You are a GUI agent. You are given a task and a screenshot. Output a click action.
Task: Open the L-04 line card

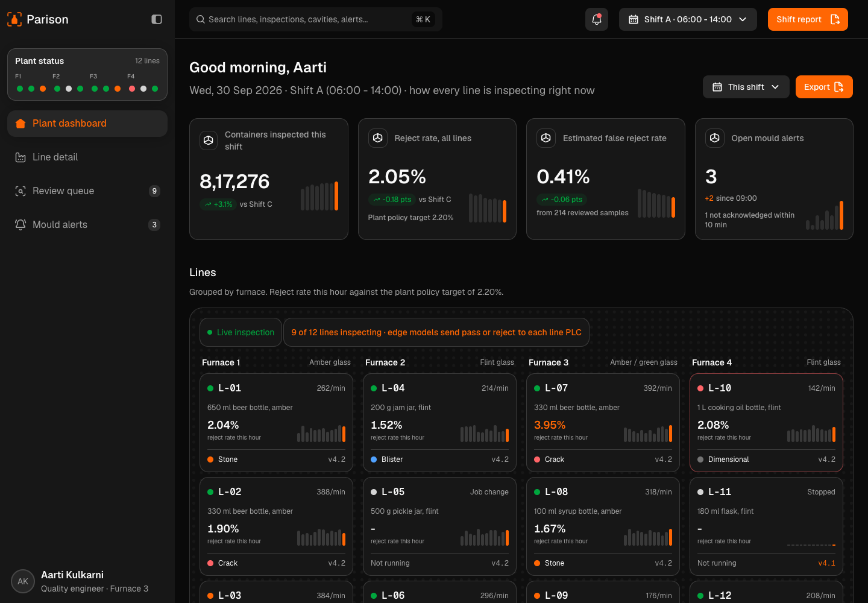click(x=439, y=423)
